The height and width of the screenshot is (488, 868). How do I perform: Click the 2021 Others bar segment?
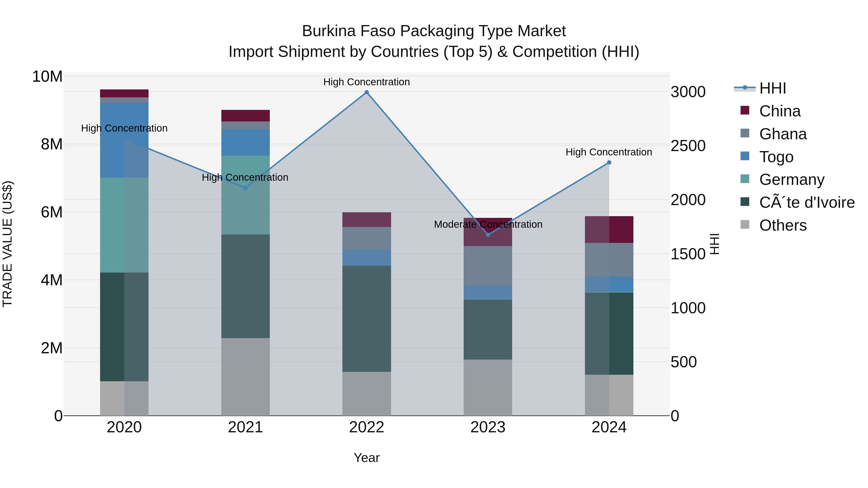pos(245,377)
